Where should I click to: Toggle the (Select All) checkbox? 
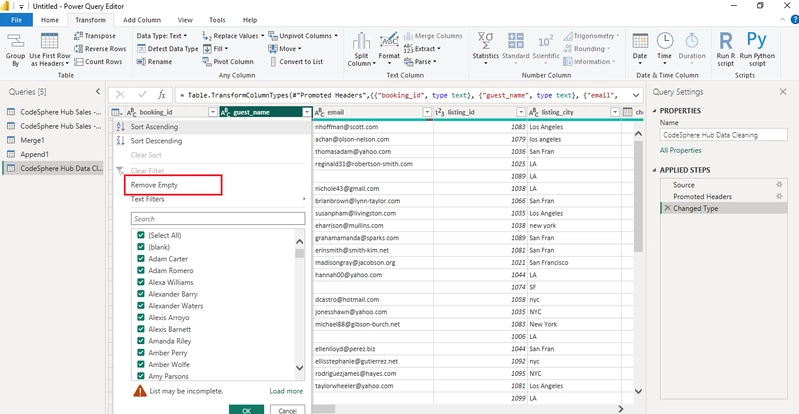(141, 235)
